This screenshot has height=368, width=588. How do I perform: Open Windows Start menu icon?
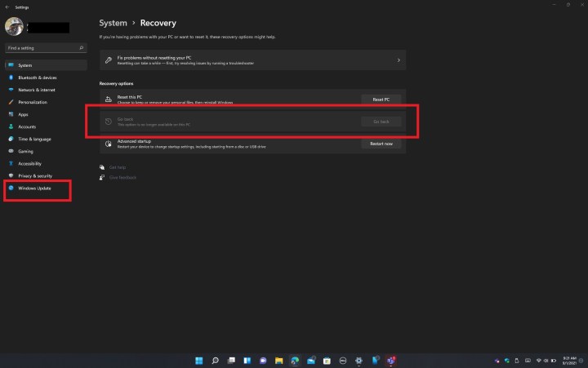[199, 361]
